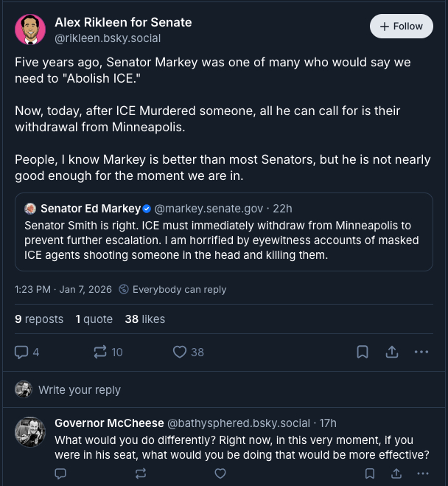Open more options on McCheese's comment
Image resolution: width=448 pixels, height=486 pixels.
[421, 473]
